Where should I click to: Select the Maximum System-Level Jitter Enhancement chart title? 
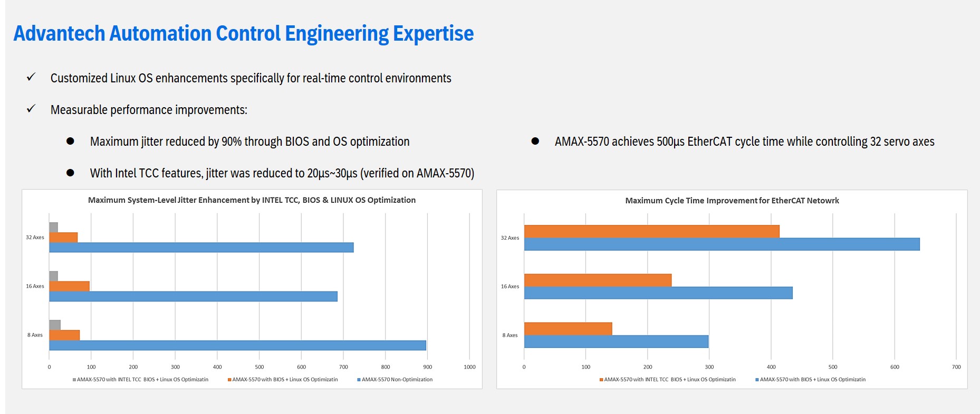point(252,200)
